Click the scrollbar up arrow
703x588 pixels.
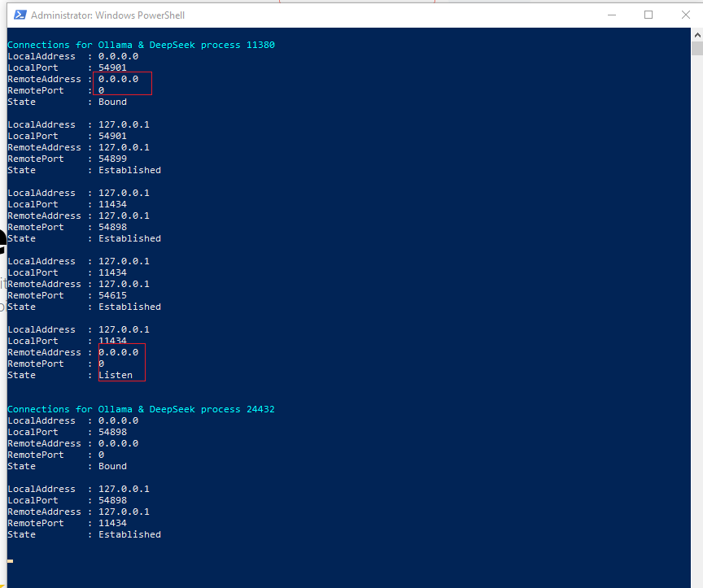click(x=696, y=35)
